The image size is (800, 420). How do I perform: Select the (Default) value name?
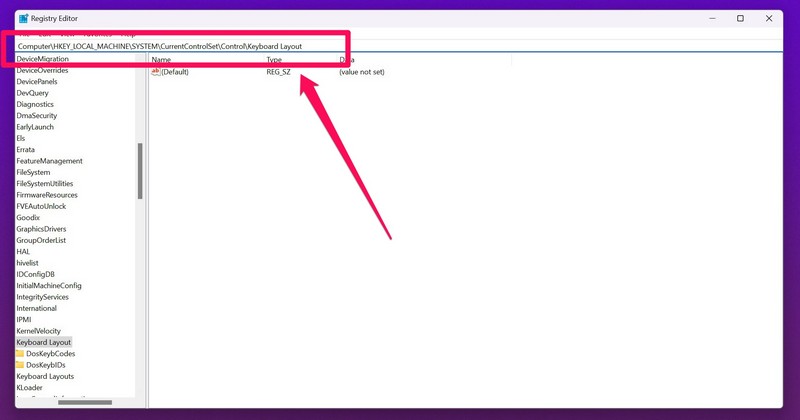tap(175, 72)
